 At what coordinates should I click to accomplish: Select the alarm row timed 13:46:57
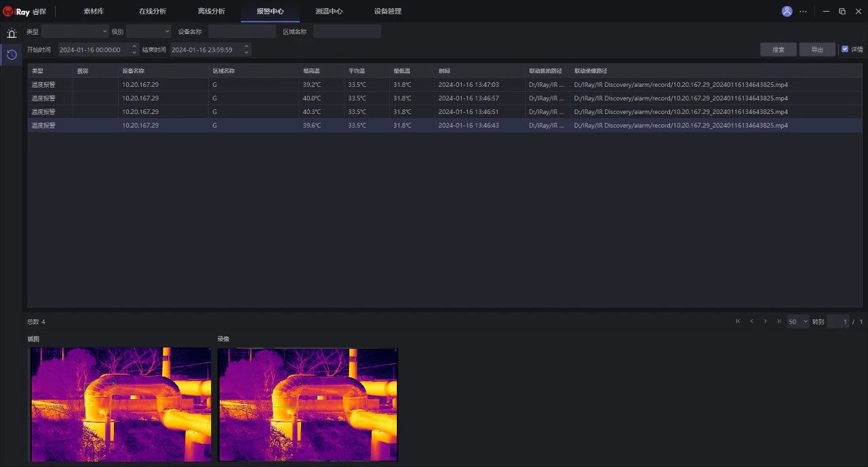point(445,98)
